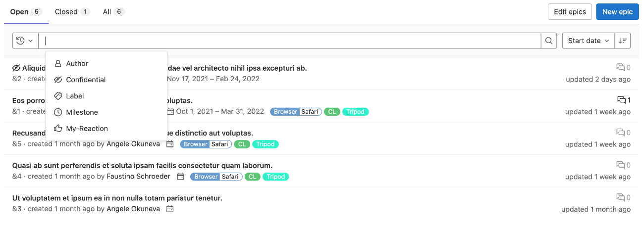The height and width of the screenshot is (230, 644).
Task: Switch to the All tab
Action: click(113, 12)
